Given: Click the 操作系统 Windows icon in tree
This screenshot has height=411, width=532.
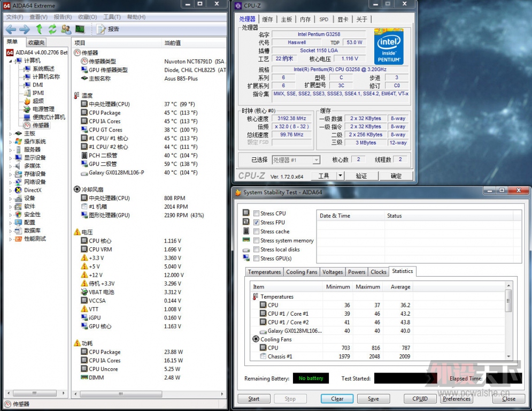Looking at the screenshot, I should tap(19, 141).
